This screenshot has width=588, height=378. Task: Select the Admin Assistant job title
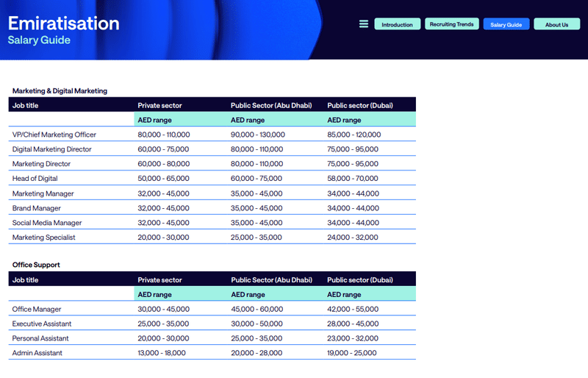point(37,353)
